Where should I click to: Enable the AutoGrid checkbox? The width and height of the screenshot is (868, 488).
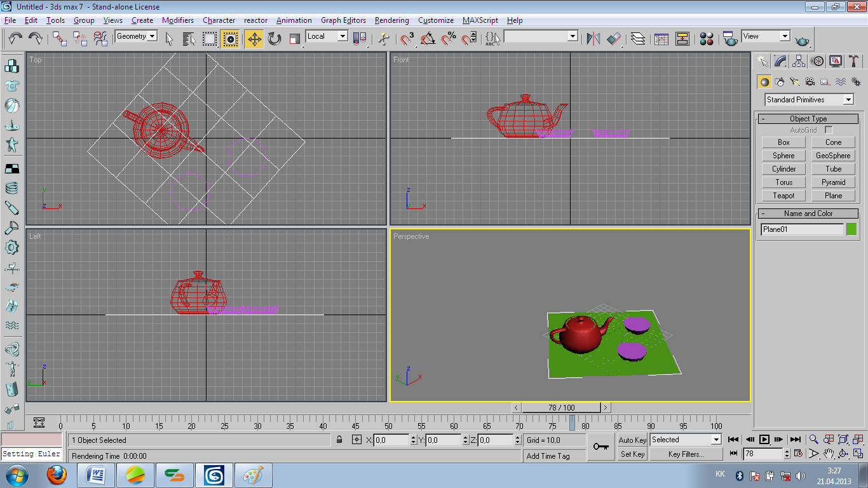[829, 130]
